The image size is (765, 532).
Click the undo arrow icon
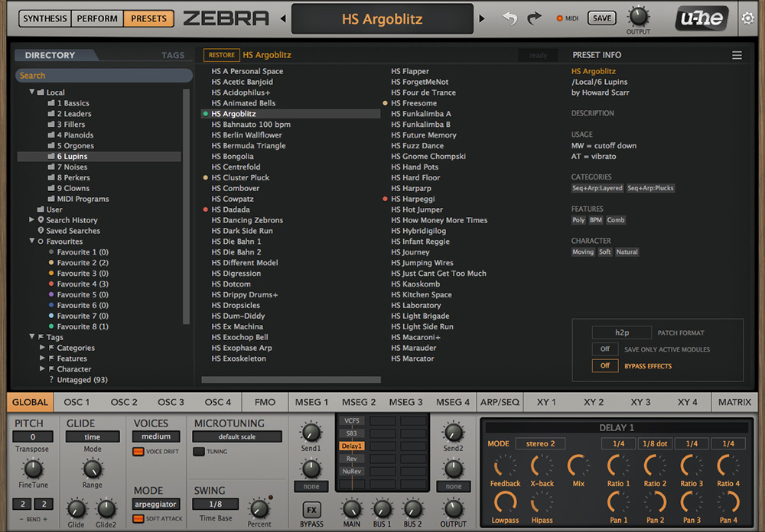pos(509,18)
